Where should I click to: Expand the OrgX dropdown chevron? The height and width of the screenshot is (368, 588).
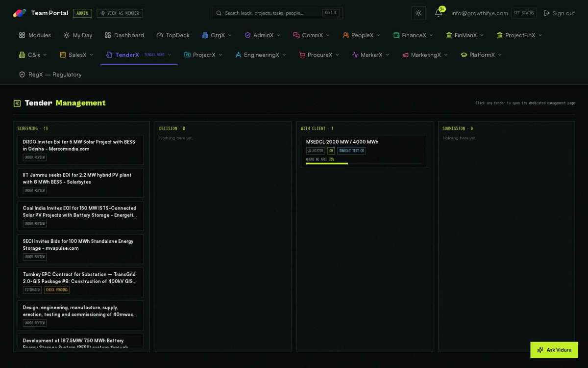(230, 35)
